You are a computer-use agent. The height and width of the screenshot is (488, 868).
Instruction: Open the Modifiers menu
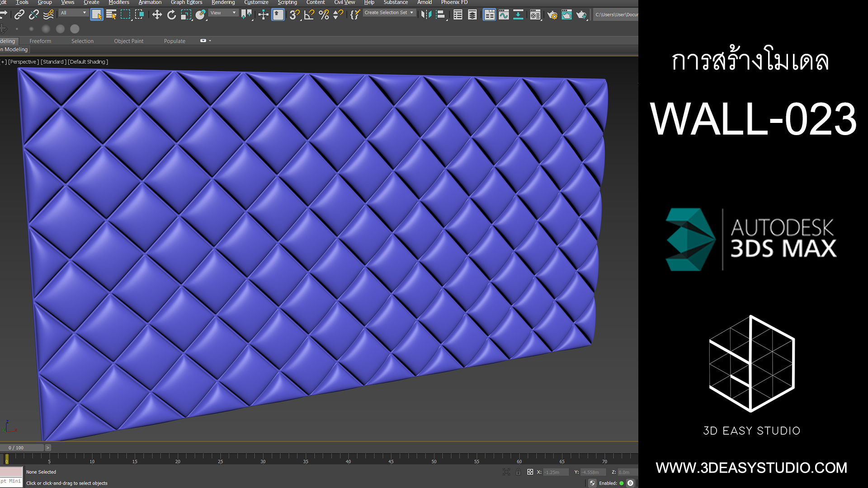[118, 3]
